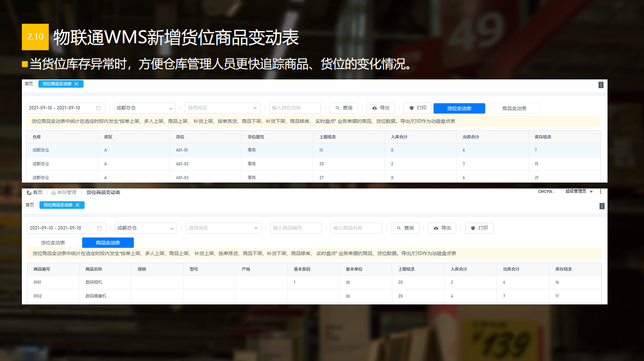The height and width of the screenshot is (361, 644).
Task: Click the vertical three-dots icon at top right
Action: tap(601, 191)
